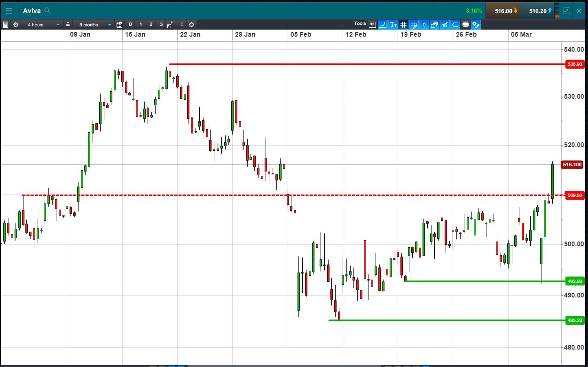Image resolution: width=588 pixels, height=367 pixels.
Task: Close the Aviva chart panel
Action: coord(579,11)
